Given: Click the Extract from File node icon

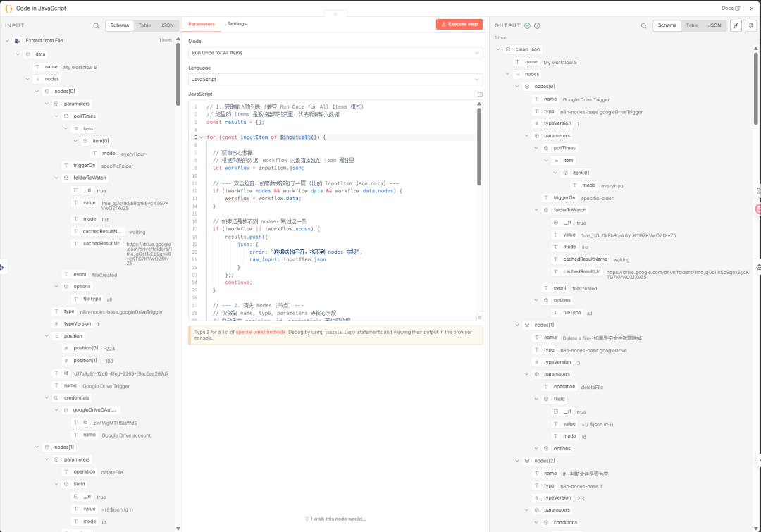Looking at the screenshot, I should point(18,40).
